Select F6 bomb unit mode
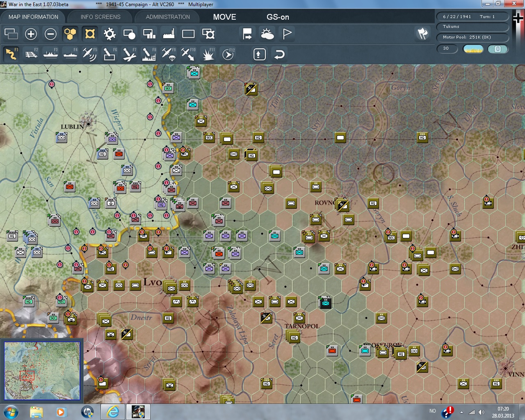The height and width of the screenshot is (420, 525). (x=110, y=54)
